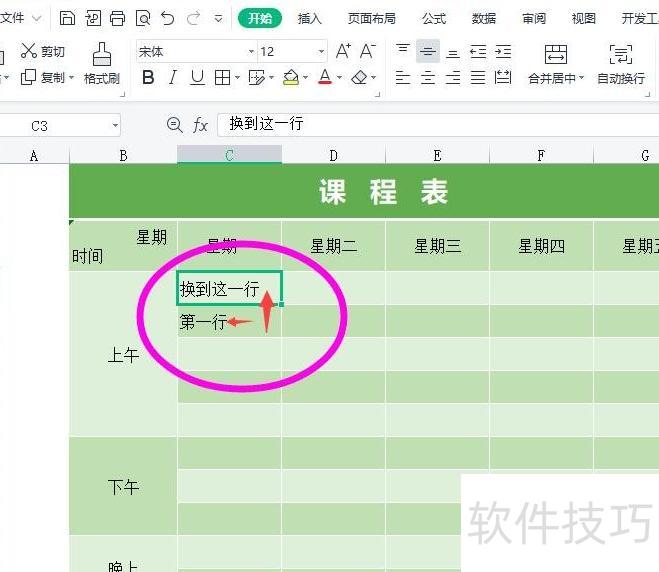
Task: Center text horizontally
Action: [428, 77]
